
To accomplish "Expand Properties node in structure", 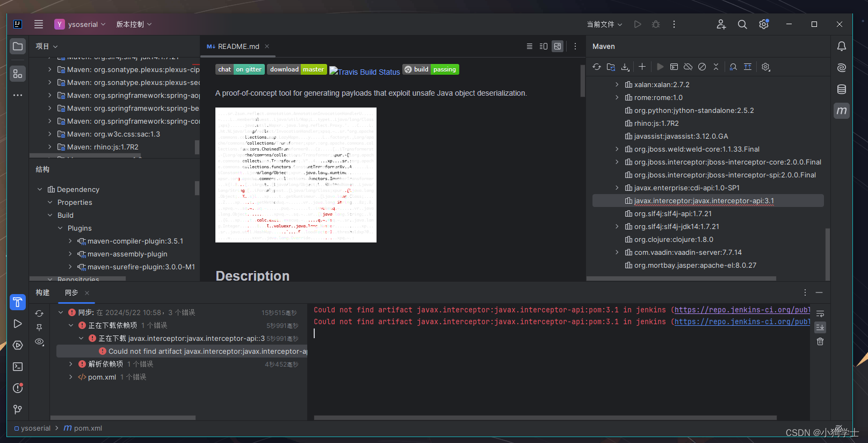I will point(50,202).
